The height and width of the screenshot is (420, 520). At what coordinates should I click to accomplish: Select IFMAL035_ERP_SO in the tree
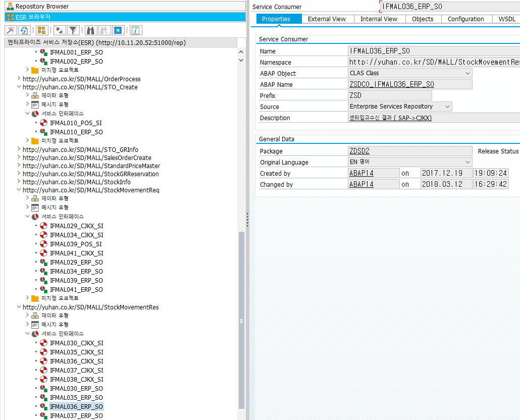pyautogui.click(x=76, y=398)
